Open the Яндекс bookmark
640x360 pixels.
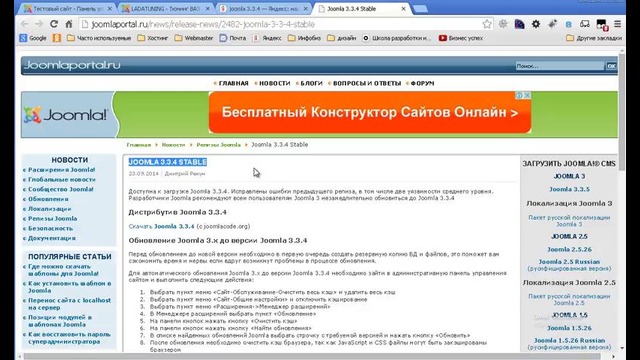[x=267, y=38]
